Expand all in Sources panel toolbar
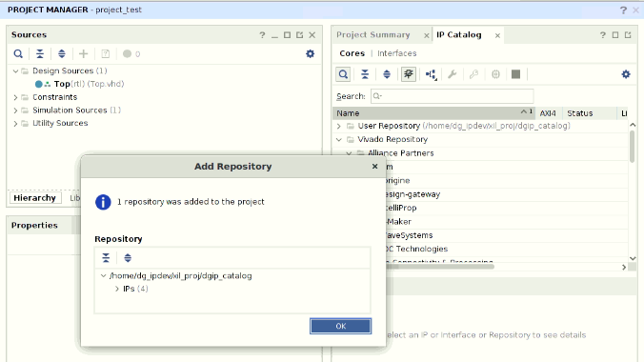Screen dimensions: 644x362 (62, 54)
